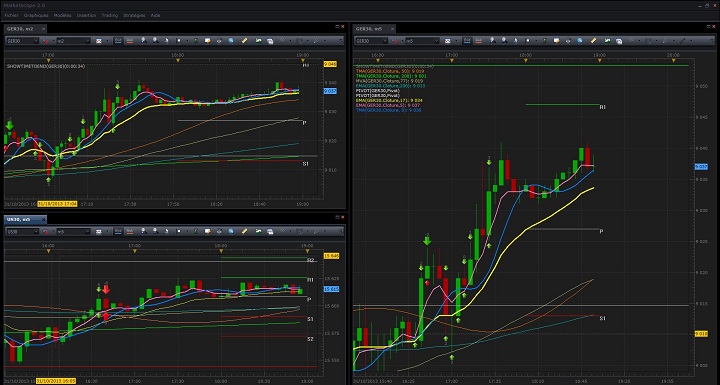Click the ruler measure tool in US30 toolbar

244,232
